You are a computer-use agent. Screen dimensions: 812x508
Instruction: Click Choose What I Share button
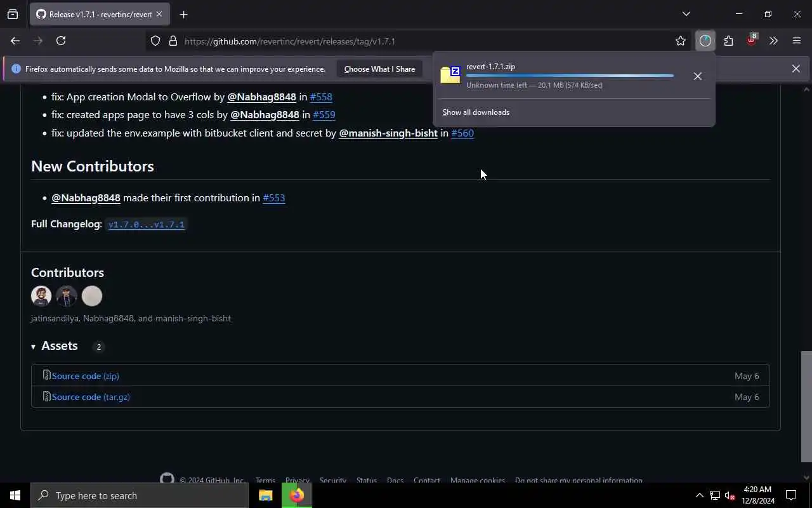[x=379, y=69]
